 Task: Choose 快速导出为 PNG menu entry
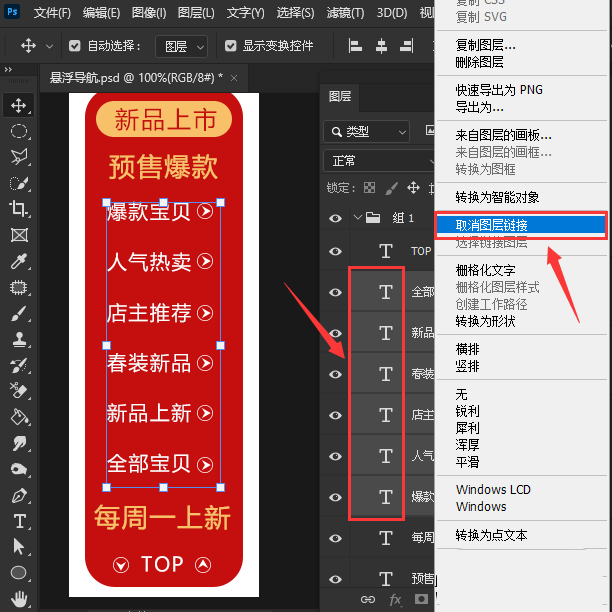pyautogui.click(x=499, y=90)
